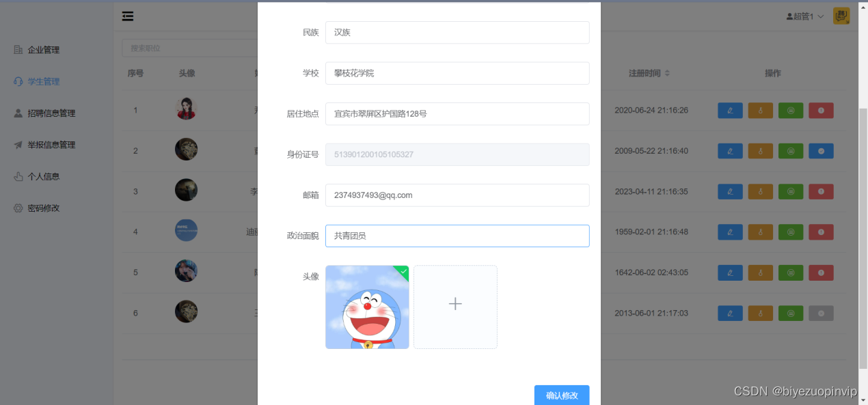The image size is (868, 405).
Task: Click the row 1 student avatar image
Action: click(x=186, y=109)
